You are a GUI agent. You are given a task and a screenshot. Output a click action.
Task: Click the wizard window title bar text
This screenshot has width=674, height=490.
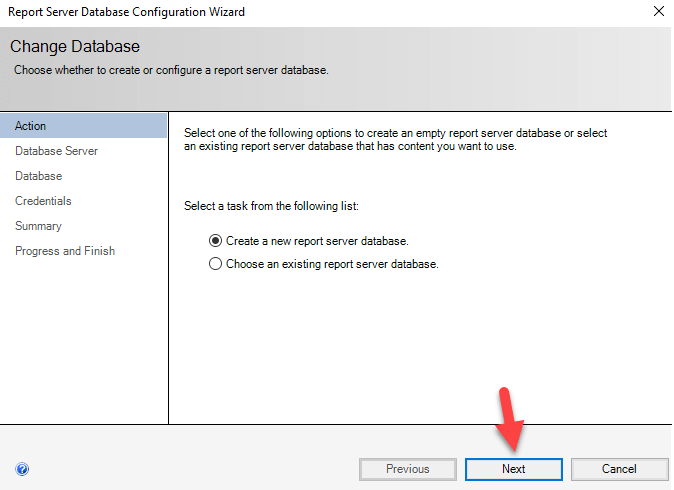(x=125, y=12)
